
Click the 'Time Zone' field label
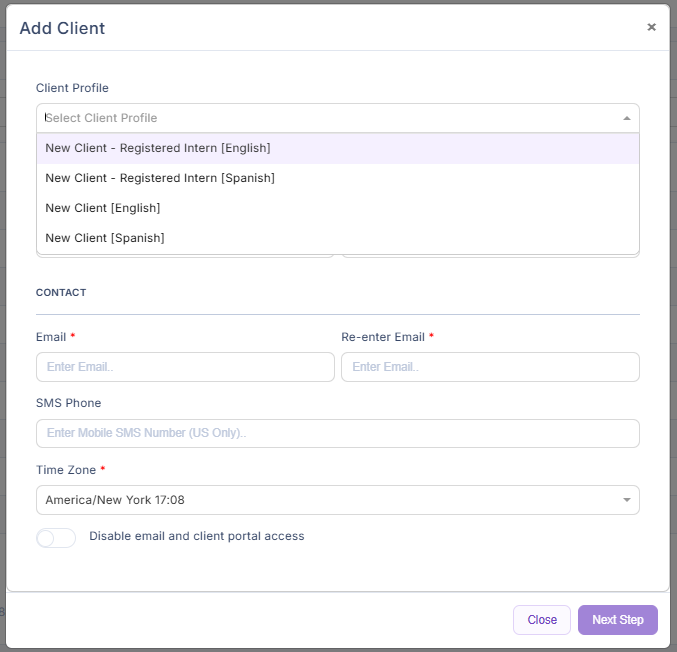click(66, 469)
